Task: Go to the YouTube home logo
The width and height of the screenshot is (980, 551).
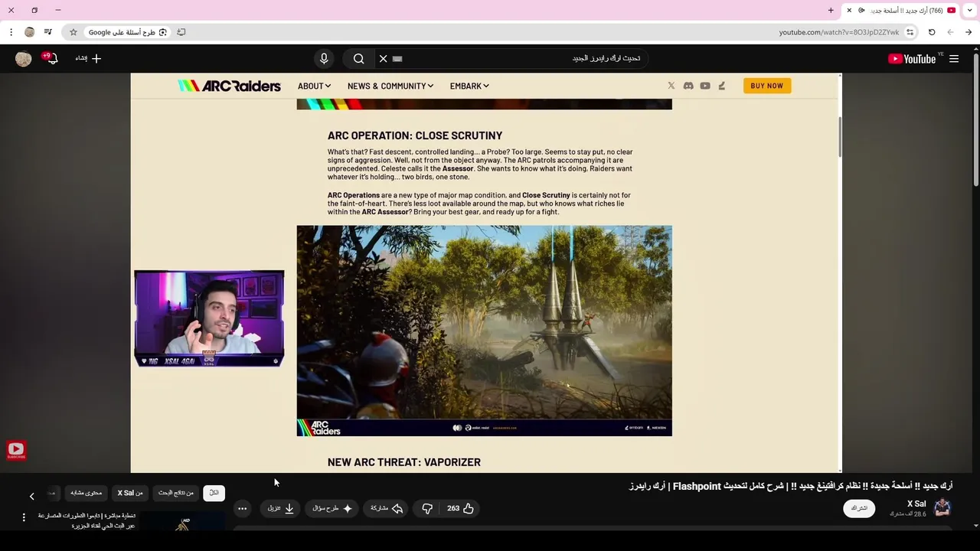Action: 912,59
